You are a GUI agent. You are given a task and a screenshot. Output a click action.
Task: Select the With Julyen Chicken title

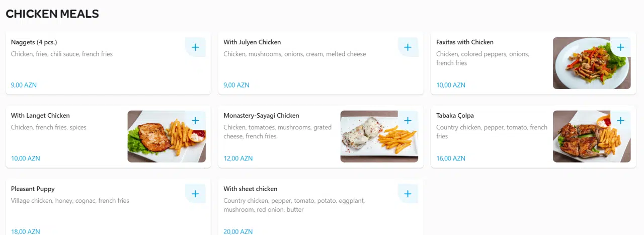tap(252, 42)
